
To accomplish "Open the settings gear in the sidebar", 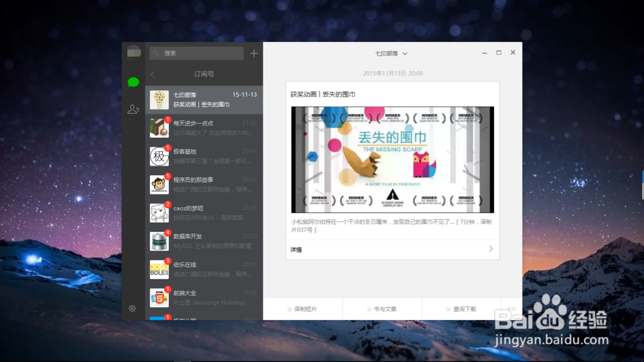I will click(x=132, y=308).
